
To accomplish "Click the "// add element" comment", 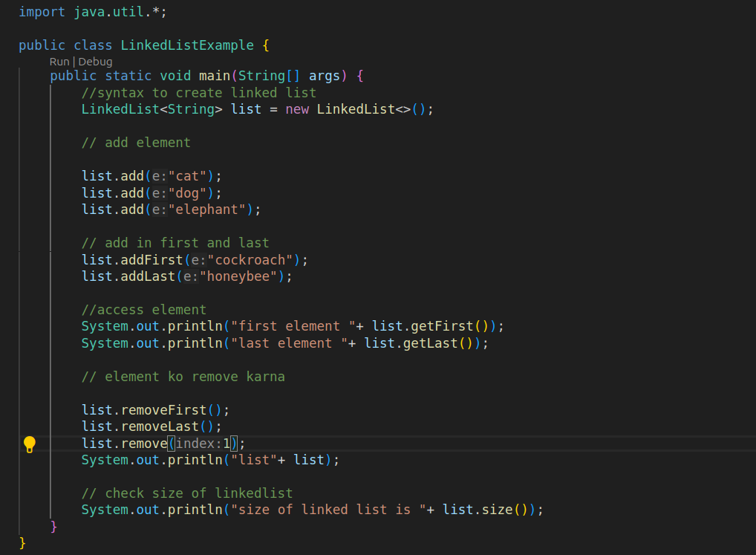I will click(136, 143).
